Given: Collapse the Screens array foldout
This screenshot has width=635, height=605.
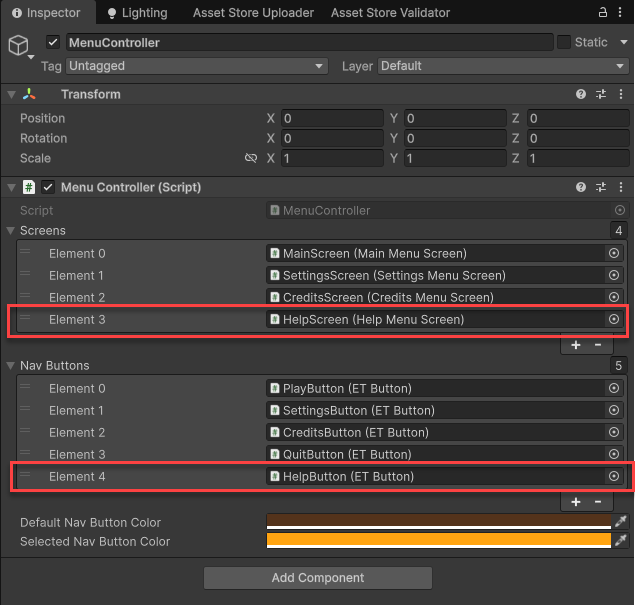Looking at the screenshot, I should tap(11, 231).
